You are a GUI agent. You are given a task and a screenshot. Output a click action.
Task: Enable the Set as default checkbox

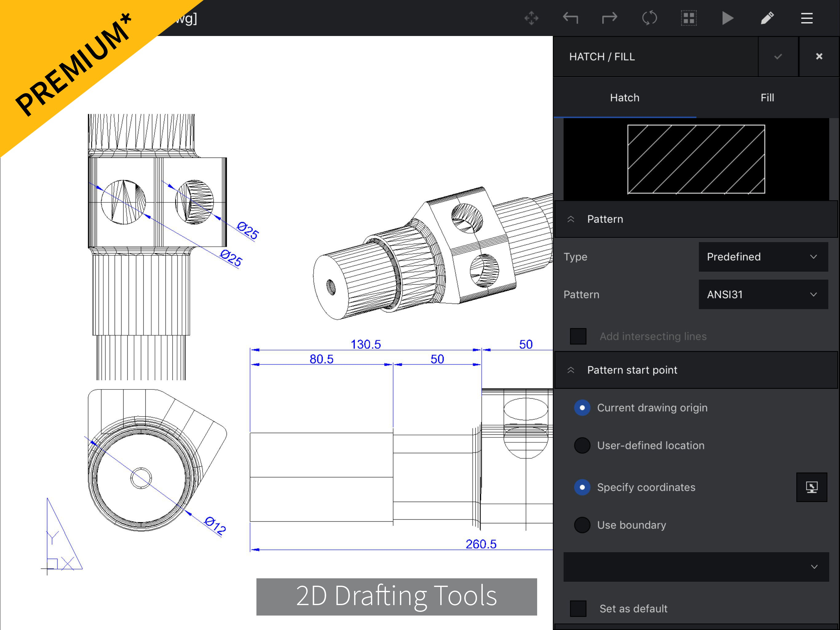578,608
